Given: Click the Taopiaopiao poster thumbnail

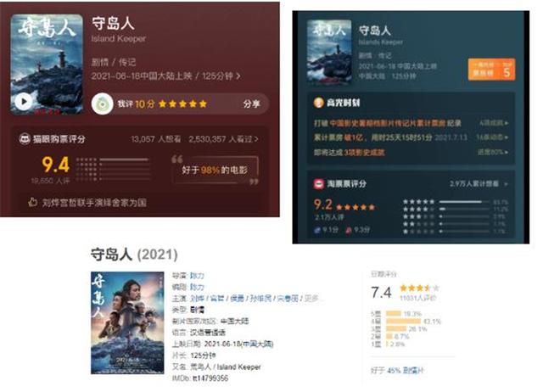Looking at the screenshot, I should pos(329,53).
